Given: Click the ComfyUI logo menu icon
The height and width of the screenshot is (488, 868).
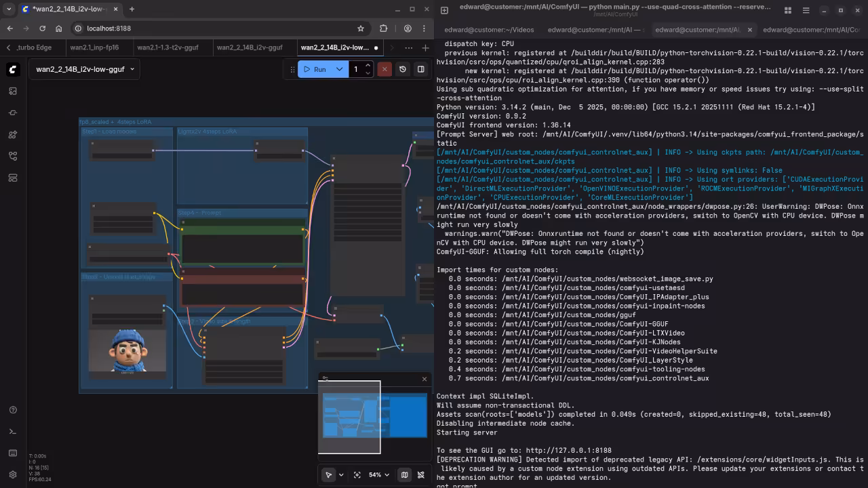Looking at the screenshot, I should tap(13, 70).
